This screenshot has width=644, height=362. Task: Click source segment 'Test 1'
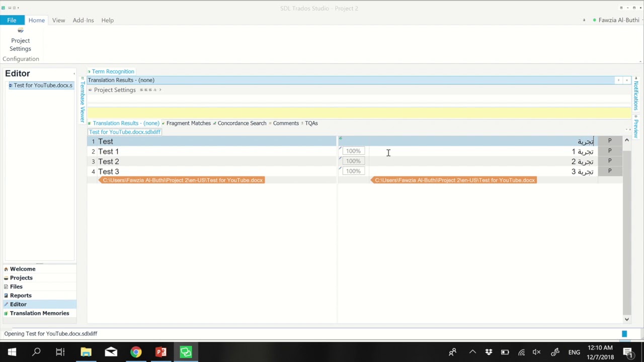pyautogui.click(x=109, y=151)
